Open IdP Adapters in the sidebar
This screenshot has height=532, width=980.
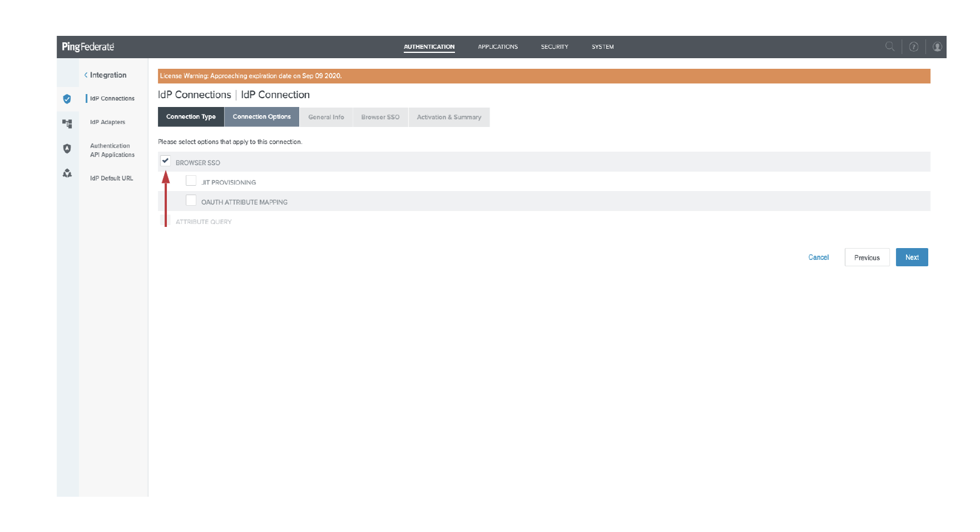108,122
